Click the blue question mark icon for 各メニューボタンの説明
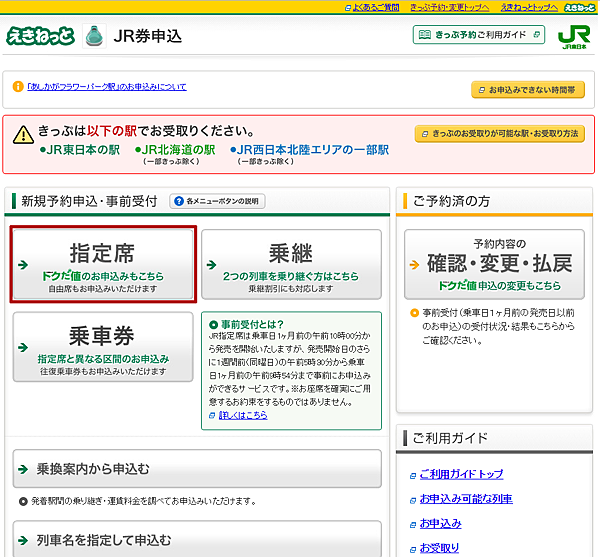 tap(179, 201)
